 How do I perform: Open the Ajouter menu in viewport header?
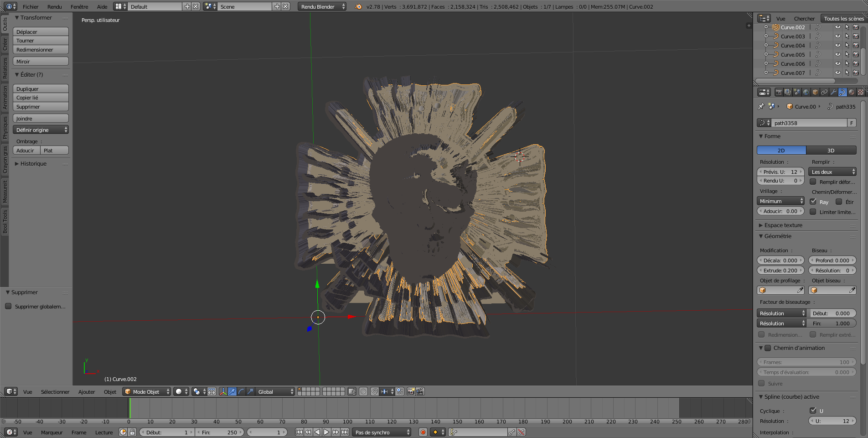click(x=86, y=391)
